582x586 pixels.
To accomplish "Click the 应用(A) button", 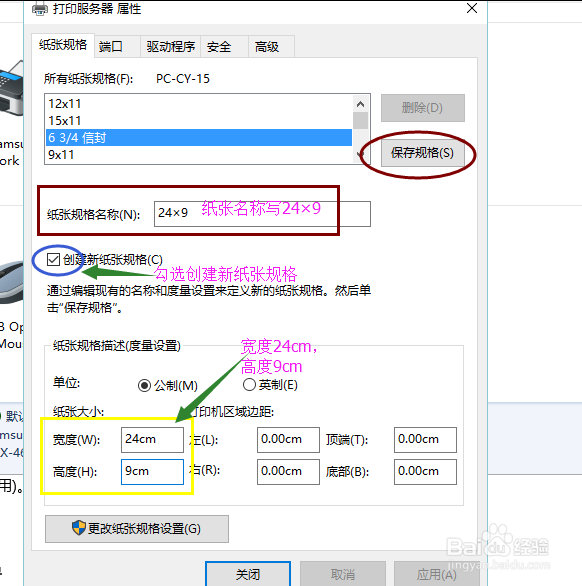I will 436,574.
